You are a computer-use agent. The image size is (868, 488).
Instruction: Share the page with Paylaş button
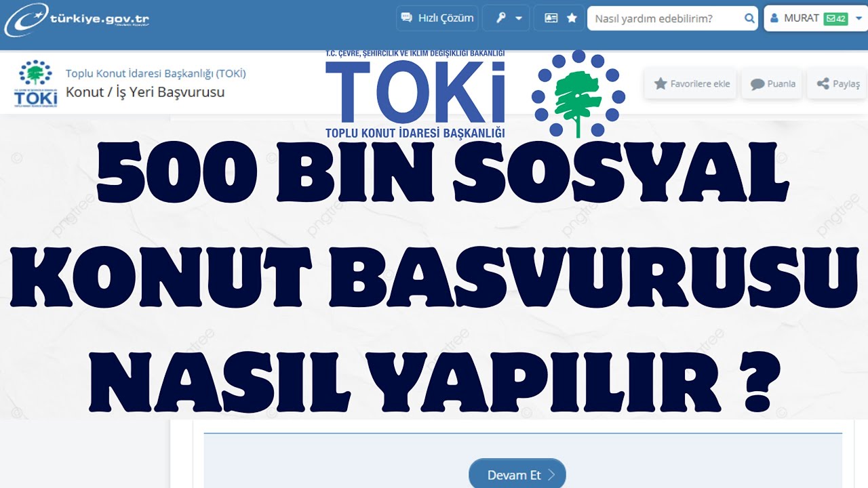pyautogui.click(x=837, y=84)
